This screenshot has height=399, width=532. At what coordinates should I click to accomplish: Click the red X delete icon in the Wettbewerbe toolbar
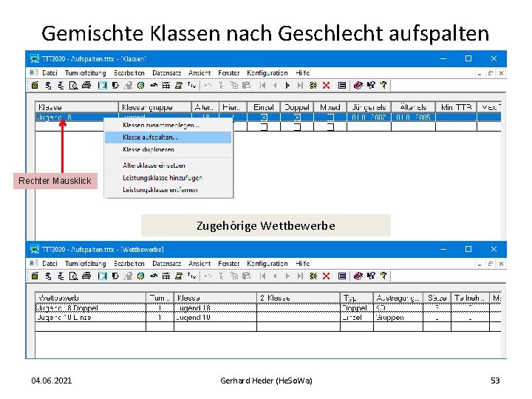tap(326, 276)
